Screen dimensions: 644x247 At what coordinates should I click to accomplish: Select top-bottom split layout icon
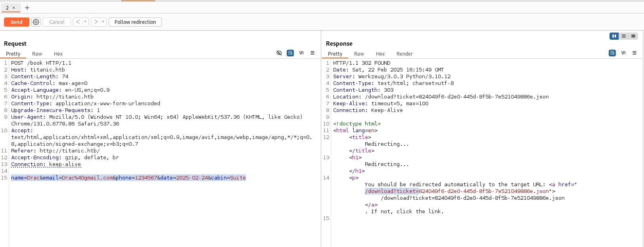(624, 36)
